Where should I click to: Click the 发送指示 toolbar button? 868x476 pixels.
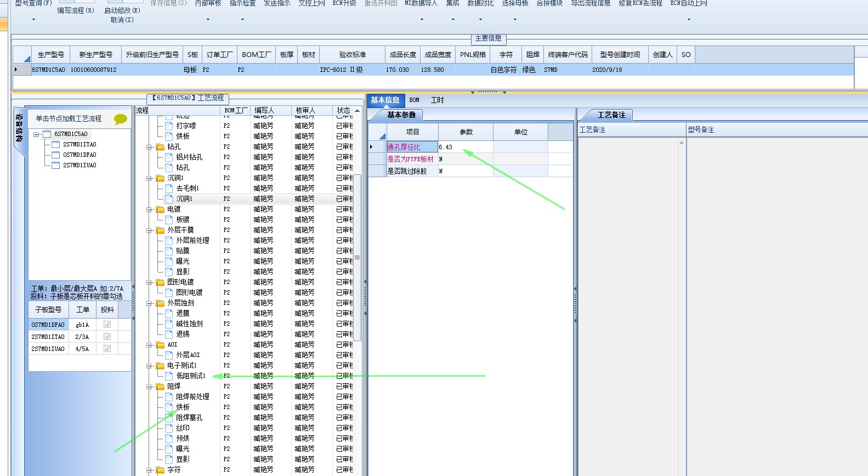[x=277, y=3]
